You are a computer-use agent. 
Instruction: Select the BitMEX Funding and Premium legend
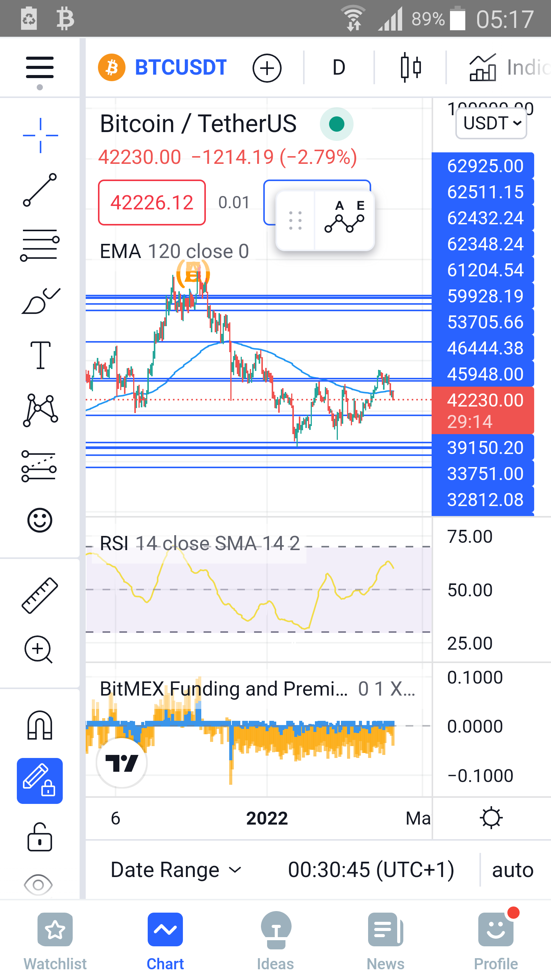(x=257, y=689)
